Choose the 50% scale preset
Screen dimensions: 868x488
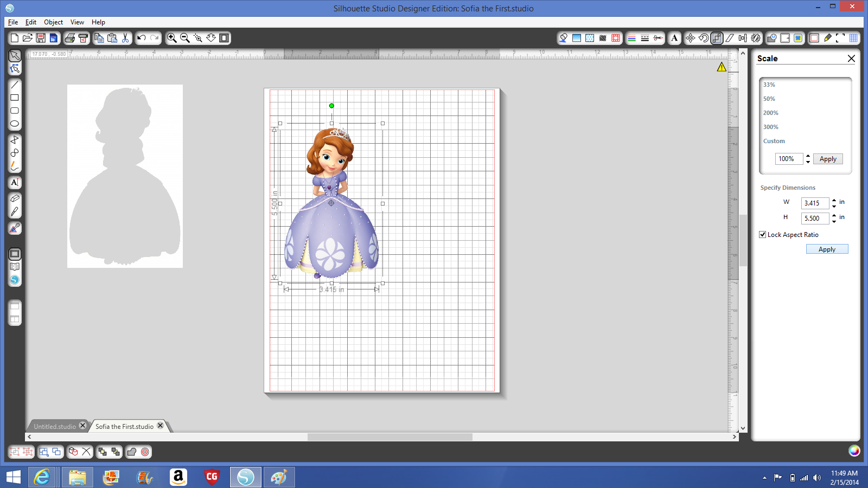point(769,99)
